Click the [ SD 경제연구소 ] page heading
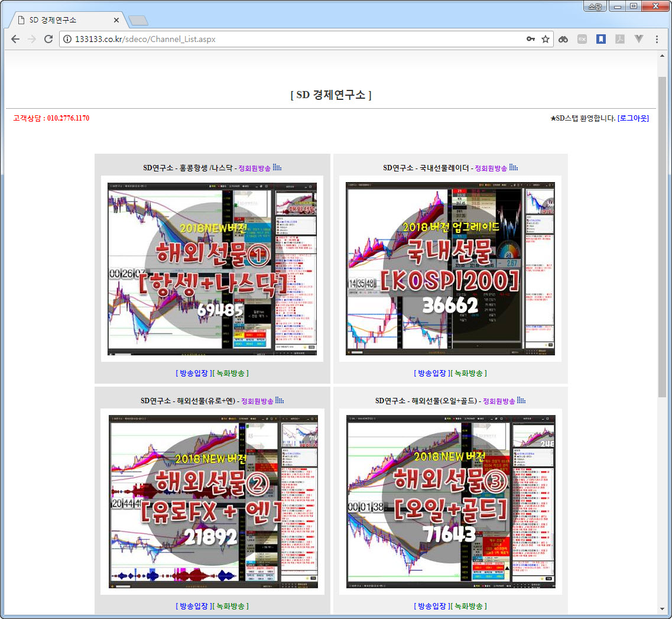The image size is (672, 619). 331,95
